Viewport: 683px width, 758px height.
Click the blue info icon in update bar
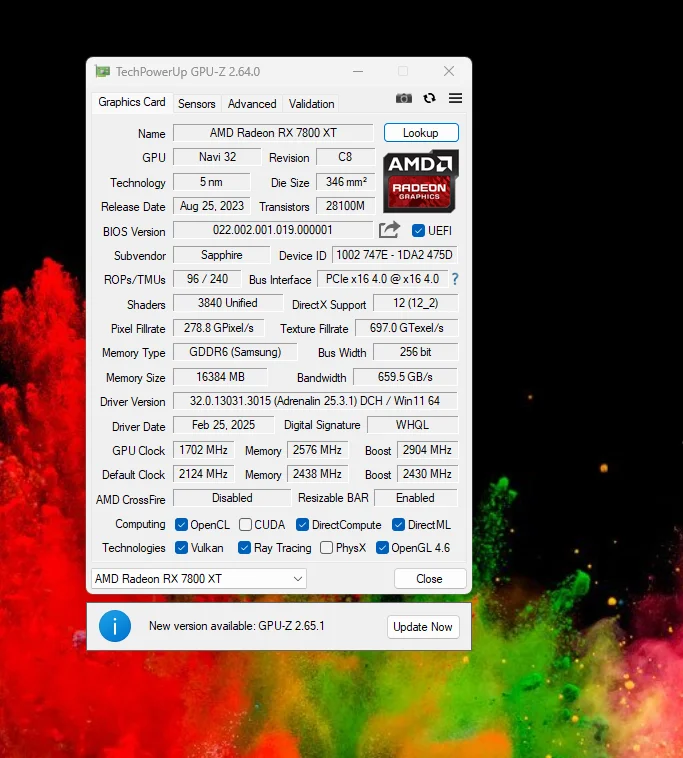click(115, 626)
